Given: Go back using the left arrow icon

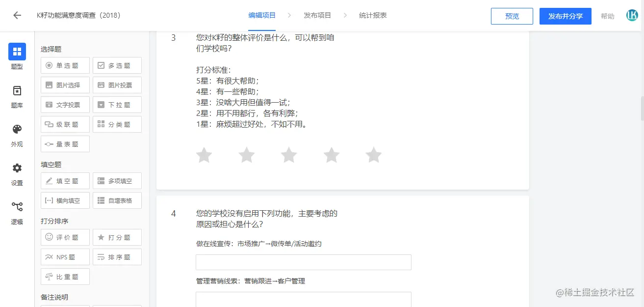Looking at the screenshot, I should click(17, 15).
